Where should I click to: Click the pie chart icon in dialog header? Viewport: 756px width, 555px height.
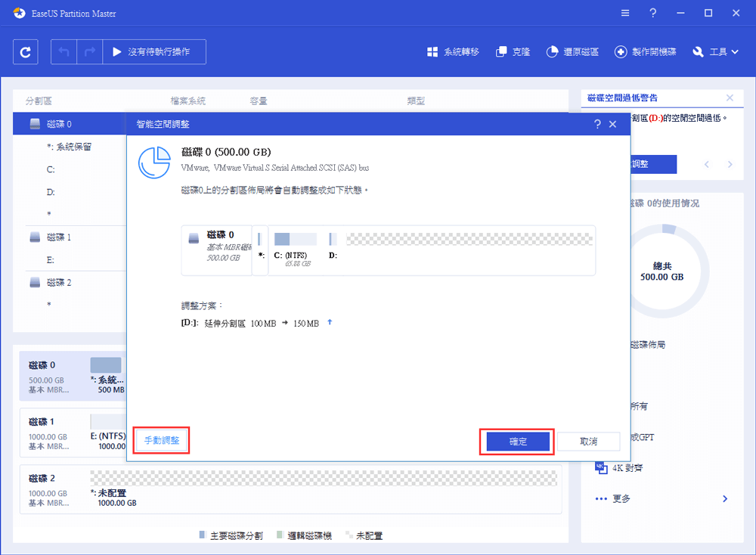pos(154,163)
